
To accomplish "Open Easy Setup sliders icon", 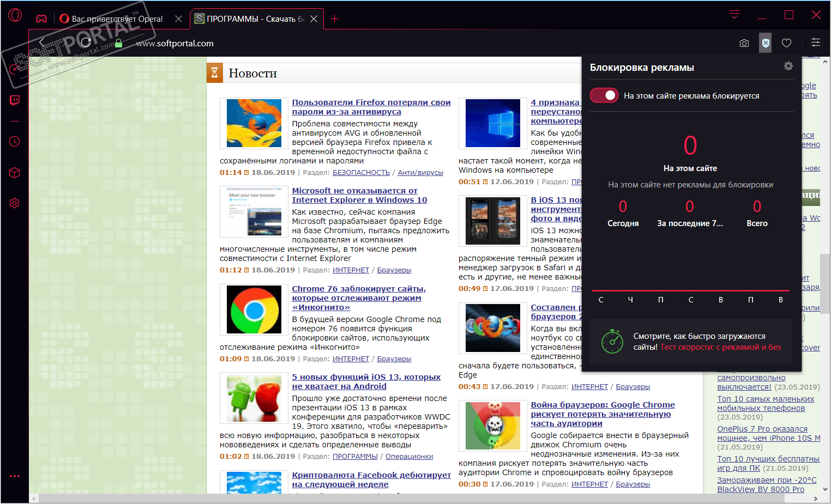I will [816, 42].
